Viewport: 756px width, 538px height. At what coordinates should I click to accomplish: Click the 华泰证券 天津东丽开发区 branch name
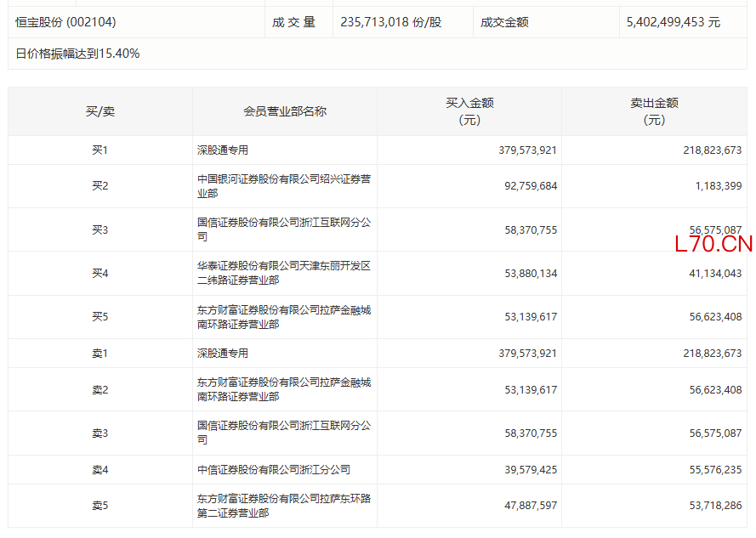tap(283, 273)
